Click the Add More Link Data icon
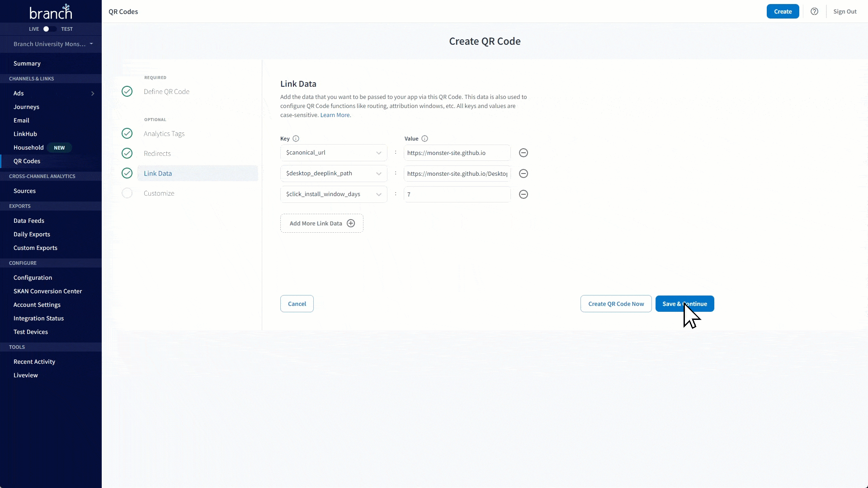868x488 pixels. point(351,223)
